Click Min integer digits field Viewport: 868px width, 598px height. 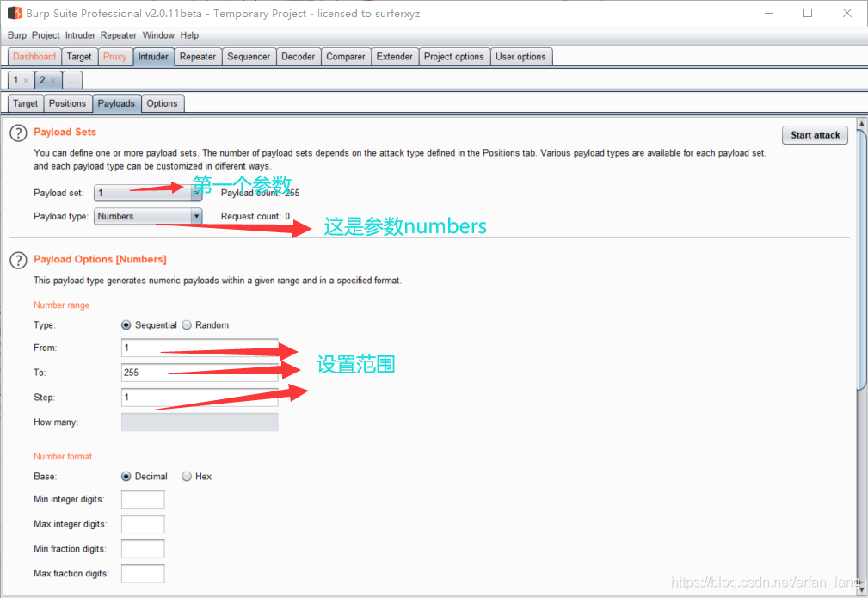point(143,499)
